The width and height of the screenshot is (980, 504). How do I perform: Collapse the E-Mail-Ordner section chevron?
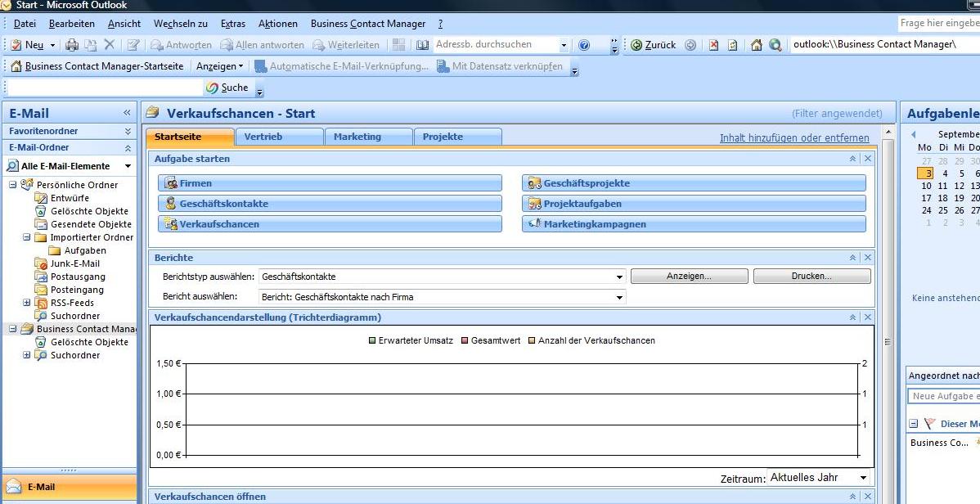(x=128, y=147)
